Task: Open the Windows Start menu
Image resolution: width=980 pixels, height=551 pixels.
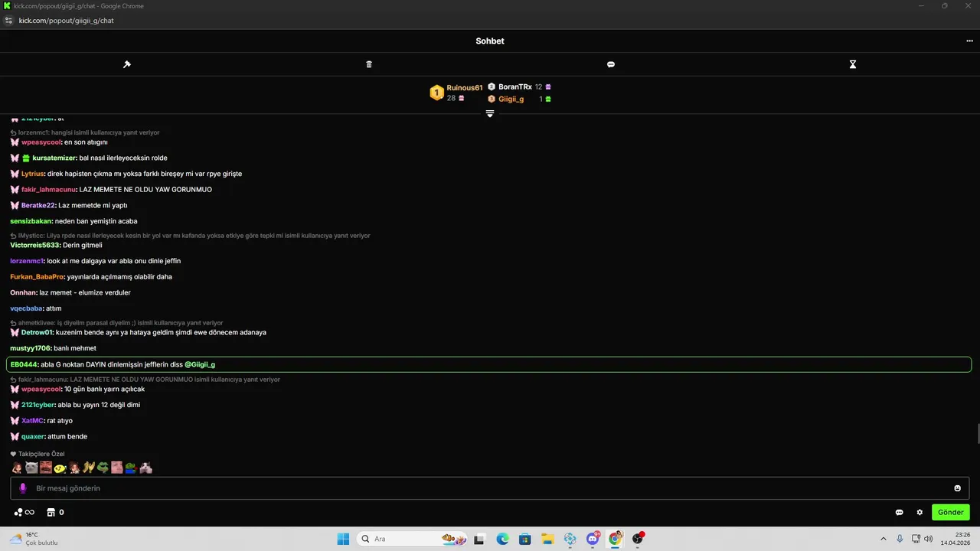Action: [343, 539]
